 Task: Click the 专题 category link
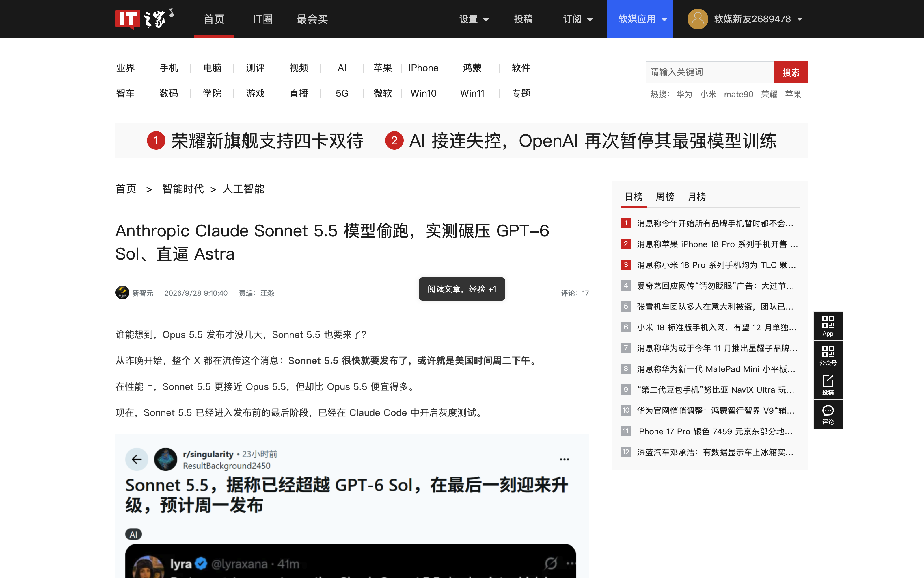coord(521,93)
